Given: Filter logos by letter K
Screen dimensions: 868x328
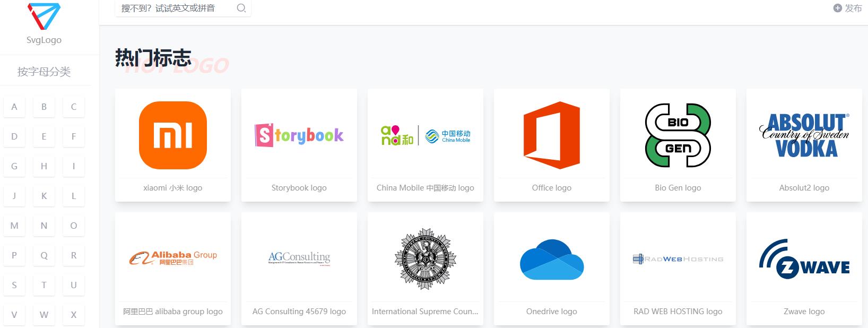Looking at the screenshot, I should click(44, 196).
